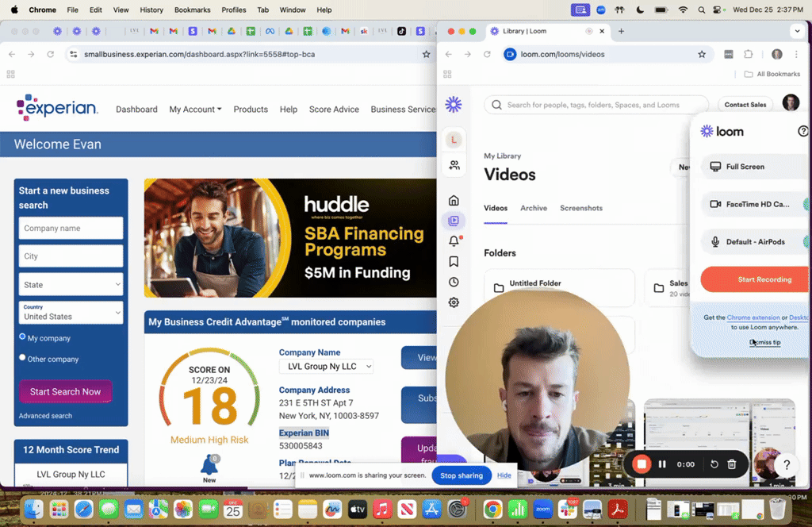The height and width of the screenshot is (527, 812).
Task: Click the Stop sharing button
Action: tap(462, 475)
